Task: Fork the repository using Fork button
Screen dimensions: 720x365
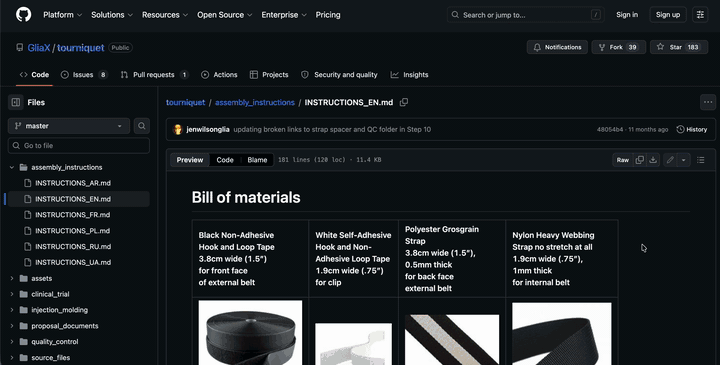Action: [x=619, y=47]
